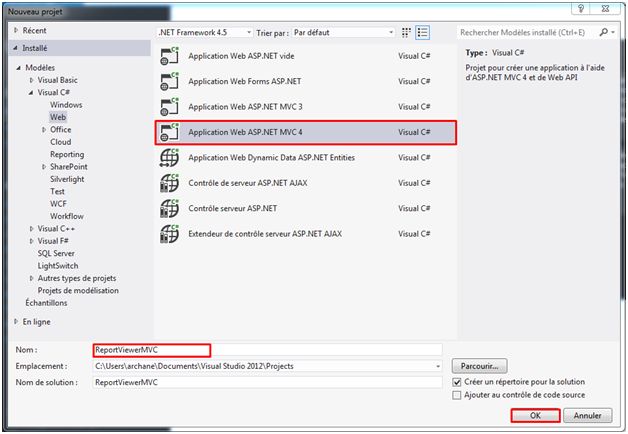Expand the Office node
The width and height of the screenshot is (628, 434).
44,130
